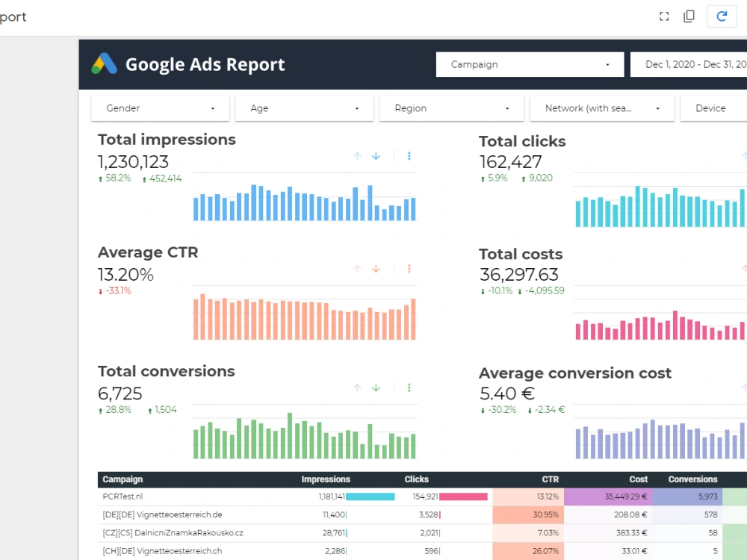Sort table by Cost column

click(639, 479)
